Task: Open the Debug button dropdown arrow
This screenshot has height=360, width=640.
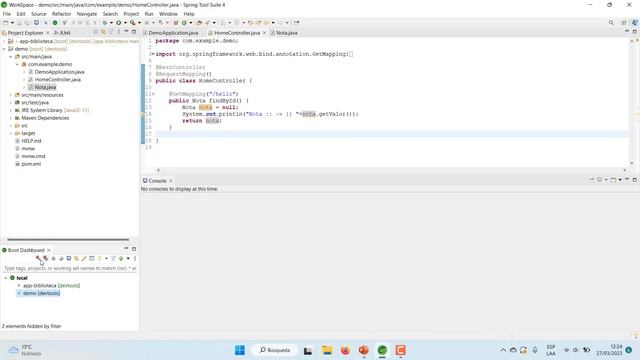Action: [x=111, y=23]
